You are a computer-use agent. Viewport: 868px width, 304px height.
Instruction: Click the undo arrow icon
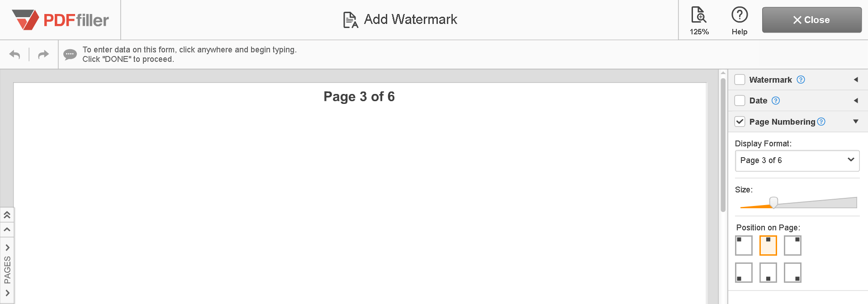pyautogui.click(x=15, y=55)
